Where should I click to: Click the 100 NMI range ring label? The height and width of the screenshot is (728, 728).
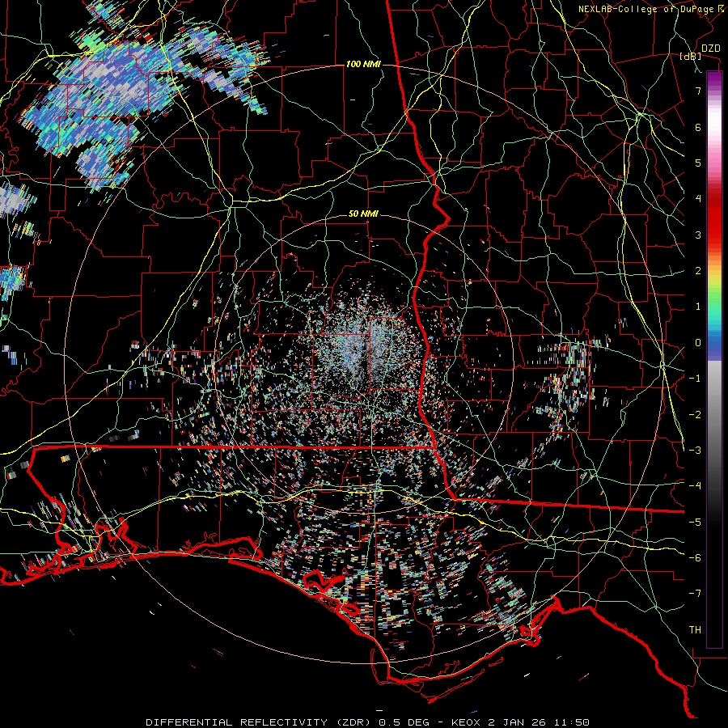[363, 64]
